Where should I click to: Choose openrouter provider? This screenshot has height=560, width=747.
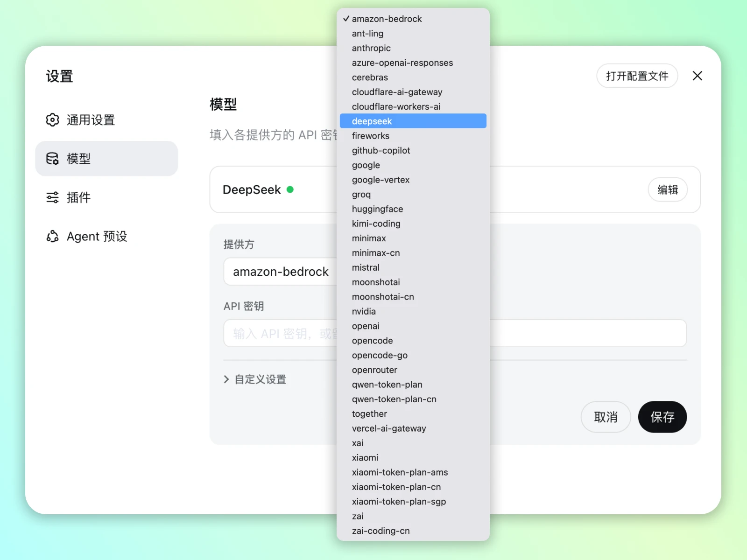[x=413, y=370]
